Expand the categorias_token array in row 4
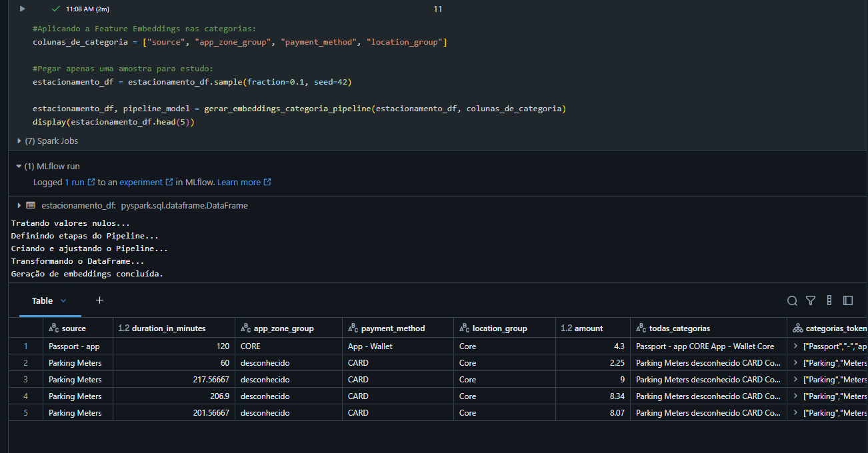 click(x=795, y=396)
